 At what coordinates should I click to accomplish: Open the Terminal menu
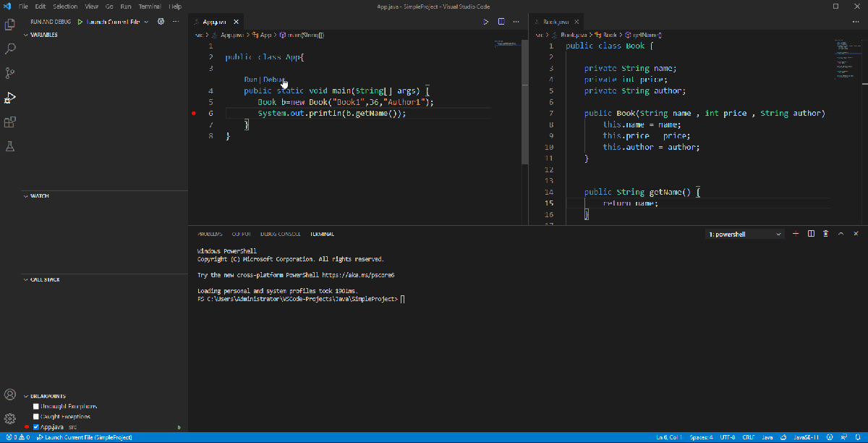pyautogui.click(x=150, y=6)
